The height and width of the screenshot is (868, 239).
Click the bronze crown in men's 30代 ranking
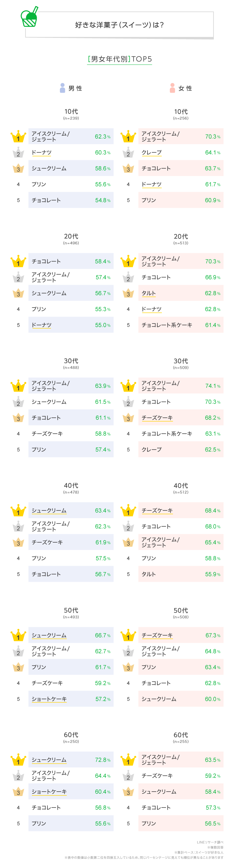point(18,418)
